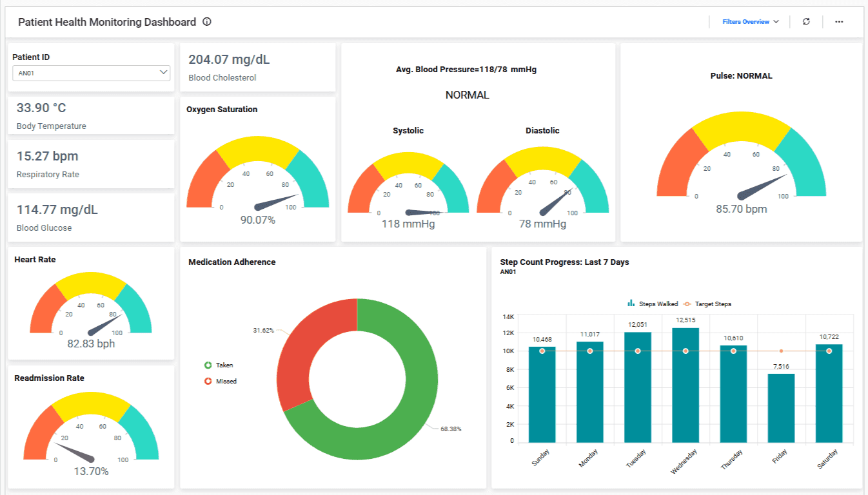Click the red Missed legend icon
The height and width of the screenshot is (495, 868).
pos(208,381)
